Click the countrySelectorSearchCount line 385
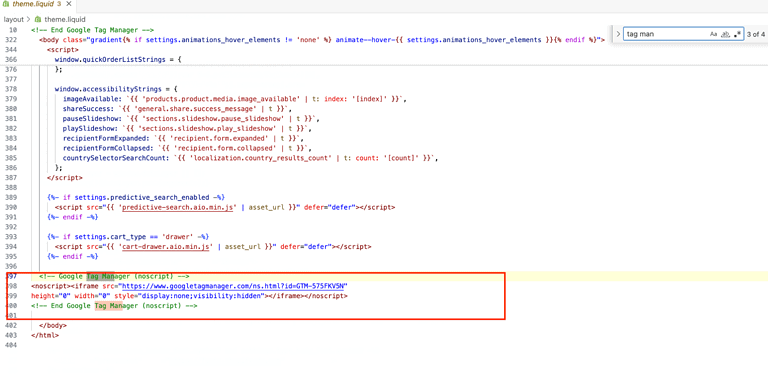Viewport: 768px width, 374px height. pyautogui.click(x=250, y=158)
